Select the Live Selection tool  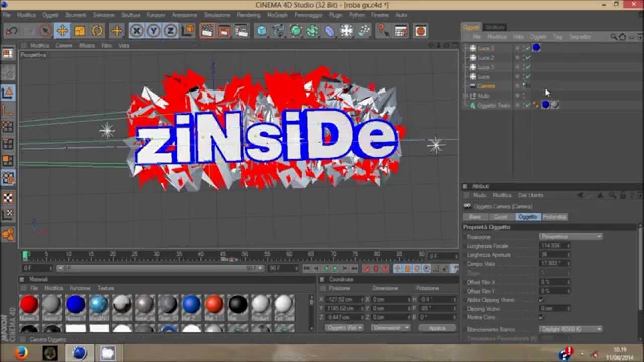[x=45, y=31]
